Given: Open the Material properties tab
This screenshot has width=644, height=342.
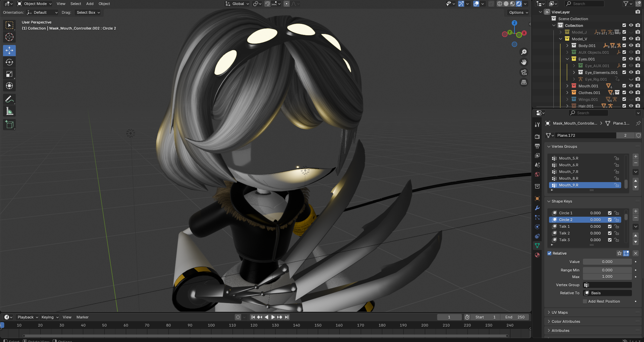Looking at the screenshot, I should [x=537, y=255].
